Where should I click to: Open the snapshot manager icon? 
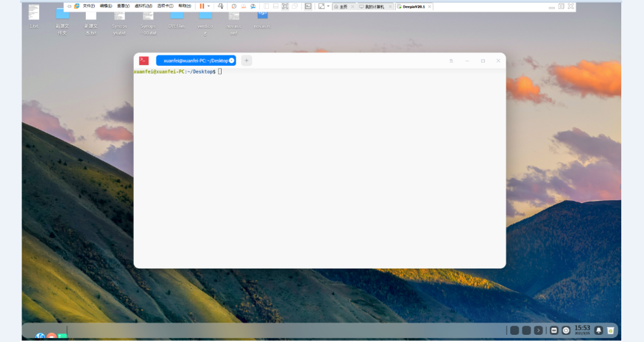click(x=253, y=6)
